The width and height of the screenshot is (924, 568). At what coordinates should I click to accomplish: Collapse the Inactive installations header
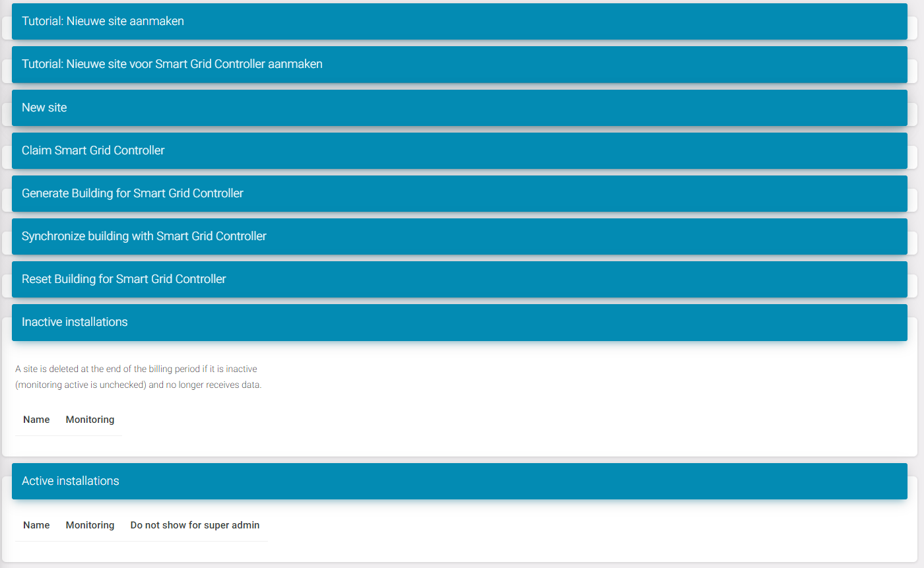point(75,322)
